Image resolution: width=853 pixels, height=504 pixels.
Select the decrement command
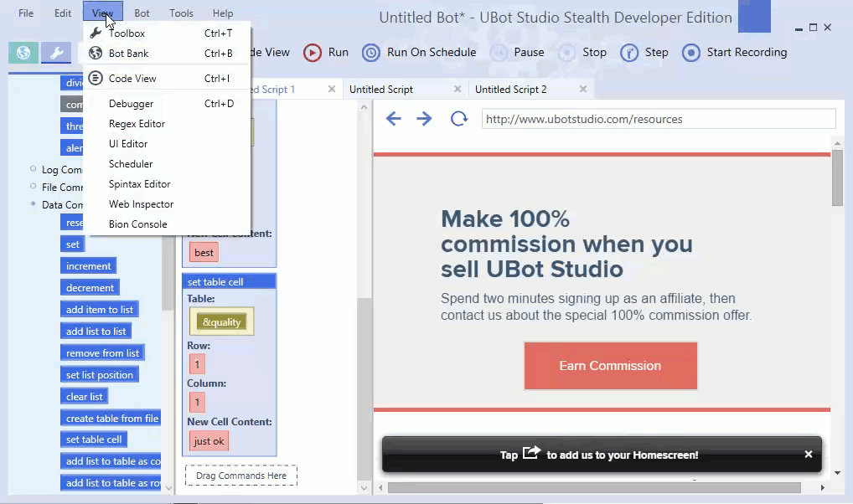coord(90,288)
